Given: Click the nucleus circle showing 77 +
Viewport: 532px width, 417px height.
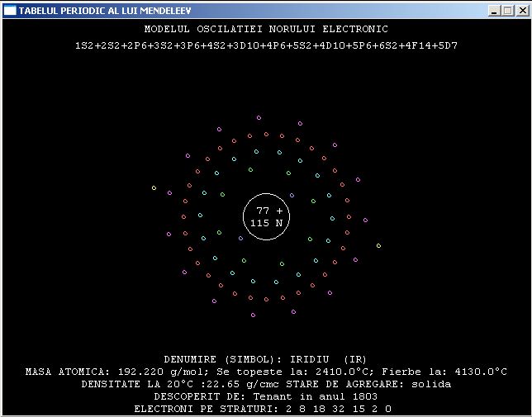Looking at the screenshot, I should pyautogui.click(x=266, y=216).
